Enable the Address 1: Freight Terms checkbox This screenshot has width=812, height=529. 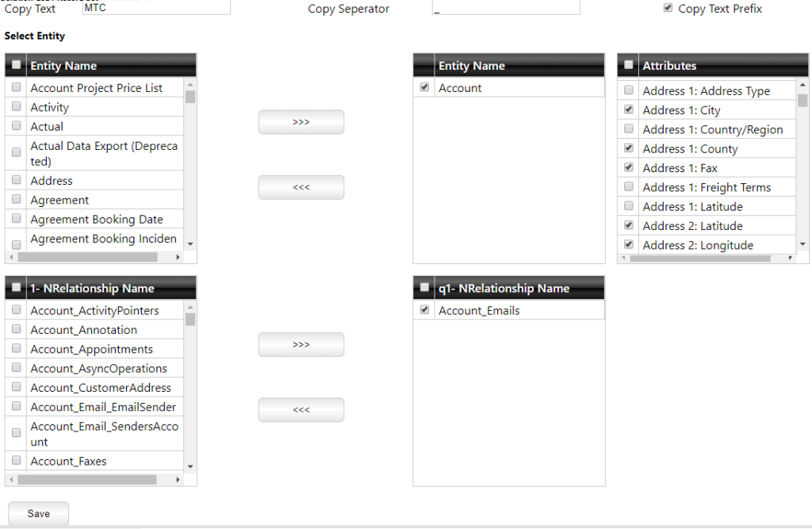pyautogui.click(x=629, y=186)
